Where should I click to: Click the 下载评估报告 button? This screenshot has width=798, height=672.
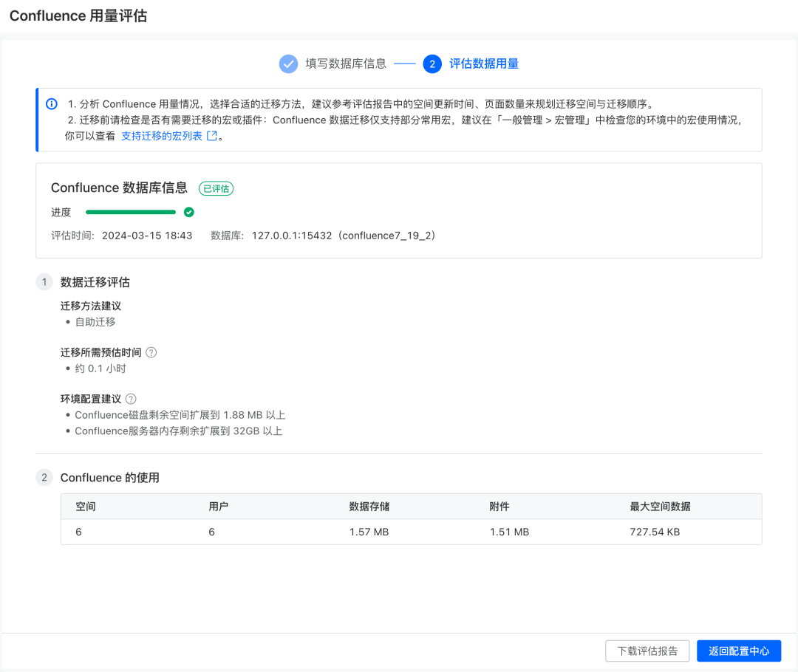(x=647, y=651)
